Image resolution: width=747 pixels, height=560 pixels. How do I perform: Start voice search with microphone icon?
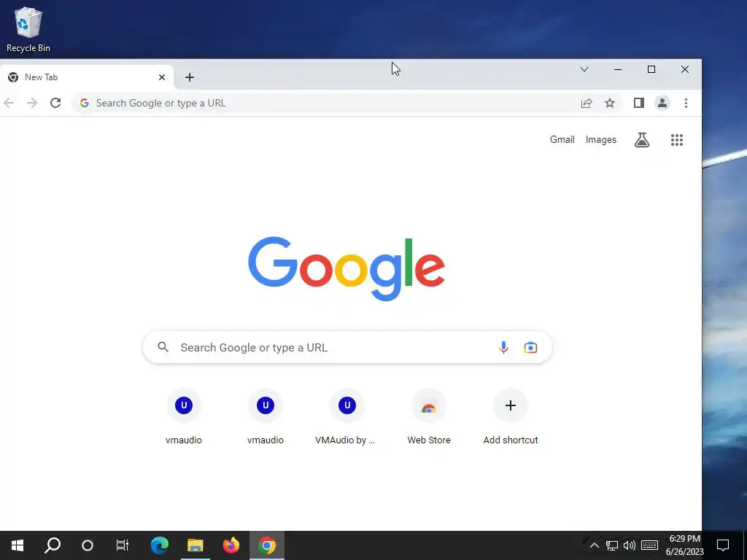503,347
